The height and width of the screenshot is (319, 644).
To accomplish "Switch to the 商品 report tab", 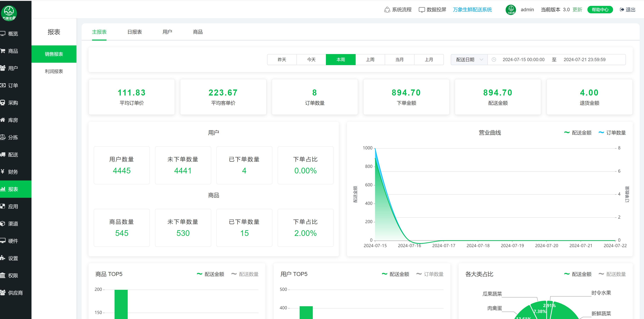I will coord(198,32).
